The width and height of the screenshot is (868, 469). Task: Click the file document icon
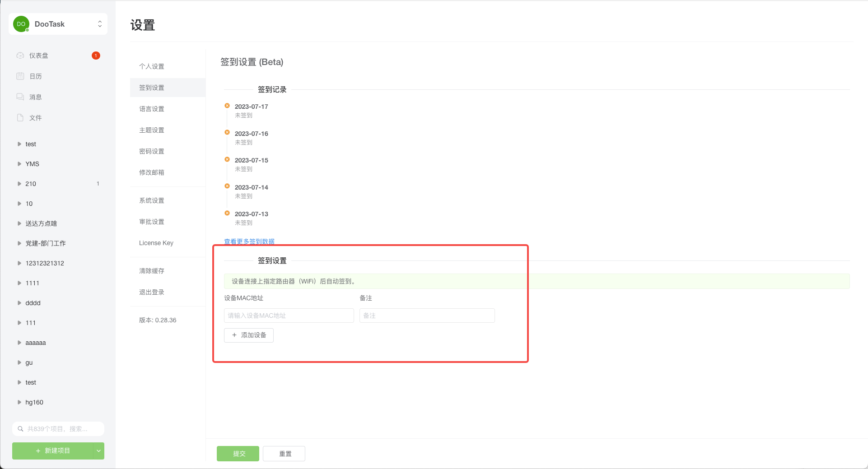tap(20, 118)
